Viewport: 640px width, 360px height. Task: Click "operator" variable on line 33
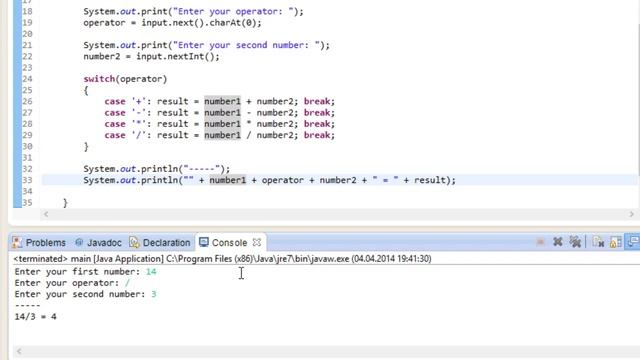point(282,180)
